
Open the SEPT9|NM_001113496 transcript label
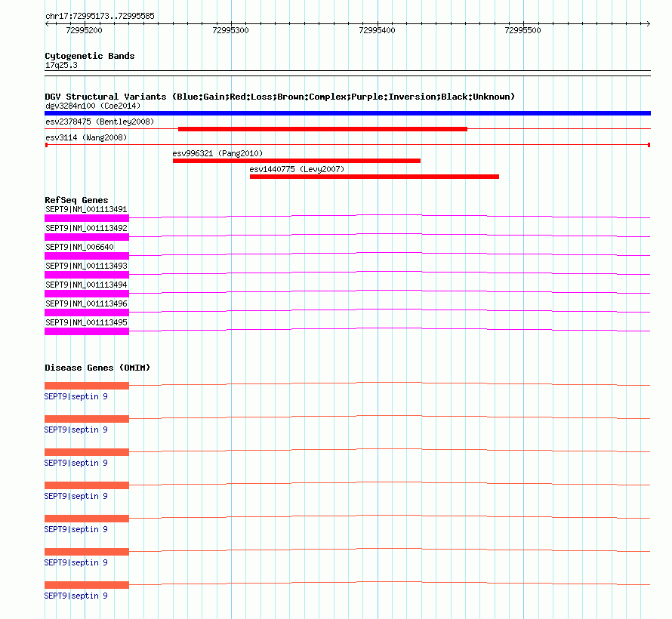pos(86,303)
